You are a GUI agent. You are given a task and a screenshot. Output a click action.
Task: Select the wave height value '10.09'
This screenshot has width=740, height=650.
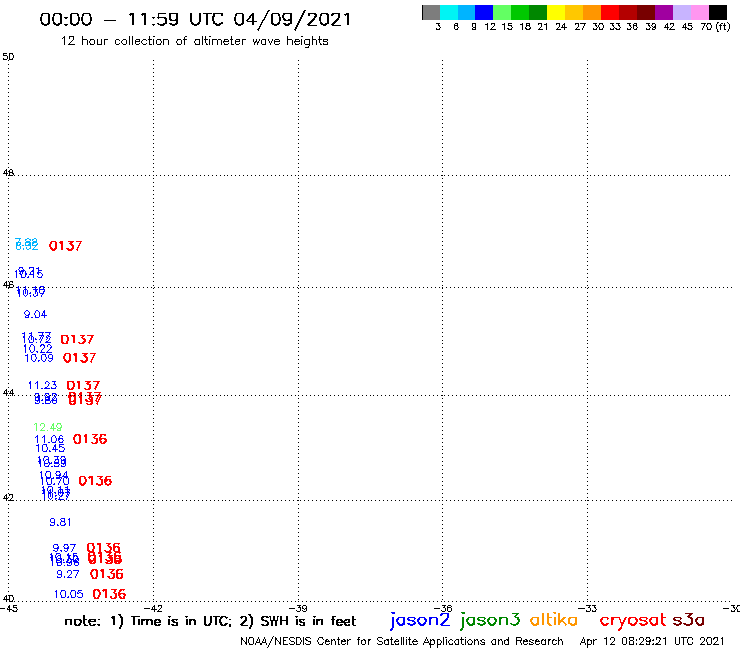pos(39,358)
